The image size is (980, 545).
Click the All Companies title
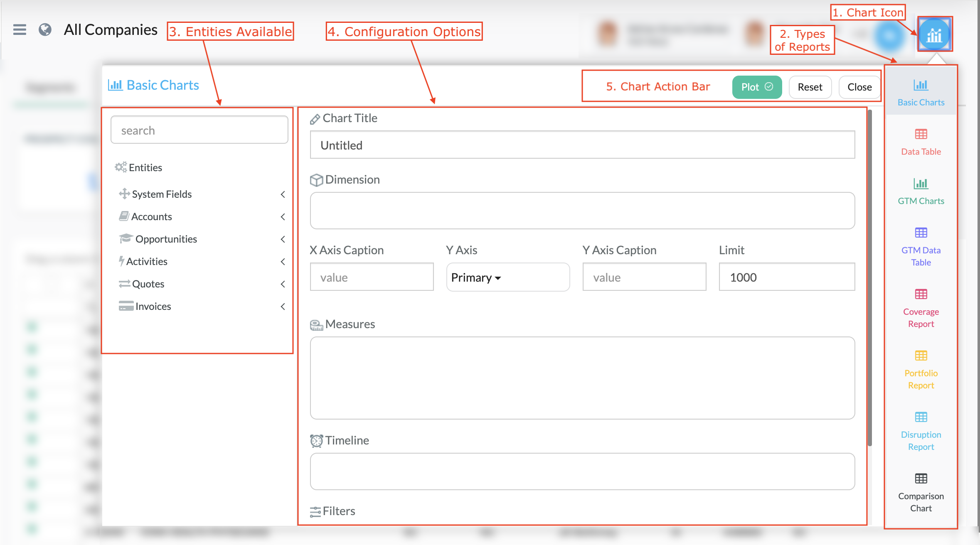(x=111, y=30)
